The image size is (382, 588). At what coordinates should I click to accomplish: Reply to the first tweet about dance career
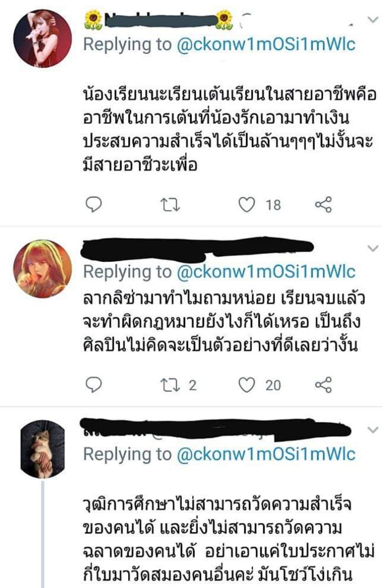(x=94, y=204)
